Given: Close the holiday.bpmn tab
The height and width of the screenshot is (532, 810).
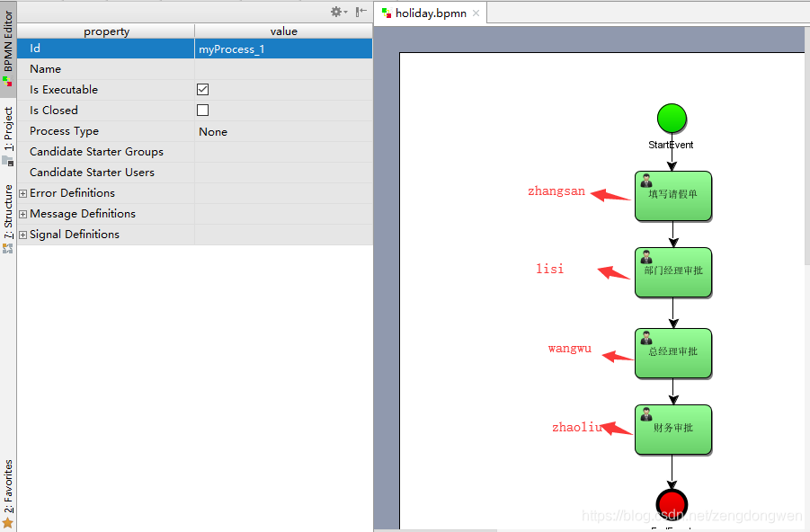Looking at the screenshot, I should pos(476,13).
